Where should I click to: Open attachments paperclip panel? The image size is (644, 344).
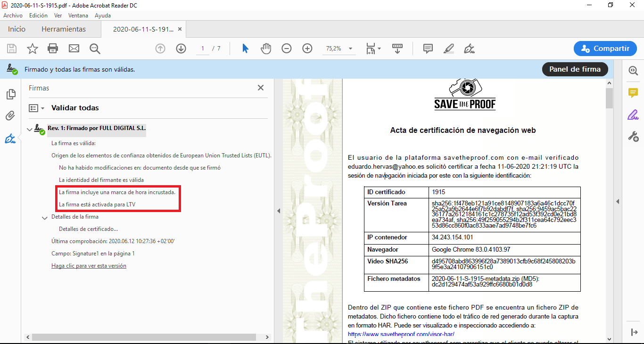click(10, 115)
